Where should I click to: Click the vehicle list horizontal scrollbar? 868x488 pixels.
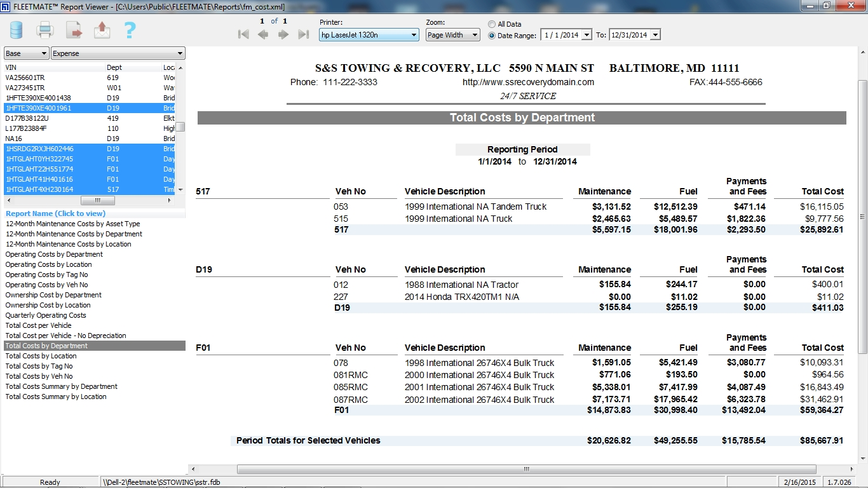click(97, 200)
